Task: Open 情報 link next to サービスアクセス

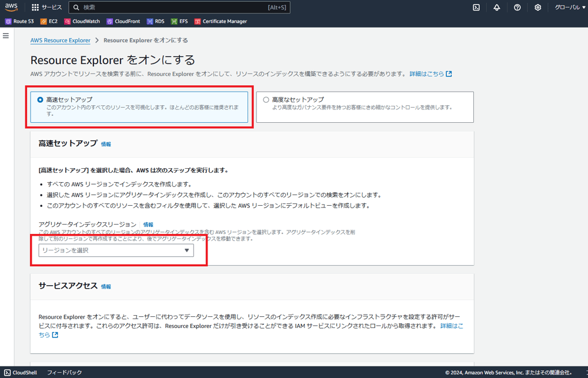Action: 106,286
